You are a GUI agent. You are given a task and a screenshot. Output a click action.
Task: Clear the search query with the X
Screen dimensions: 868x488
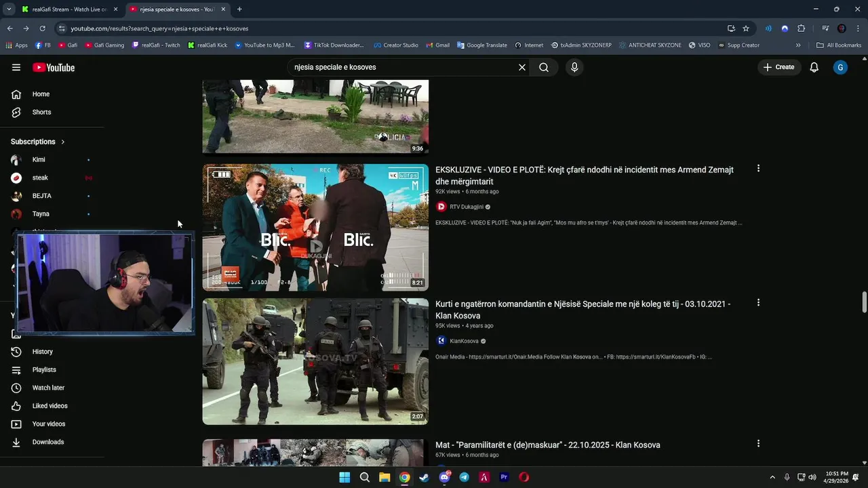[522, 67]
